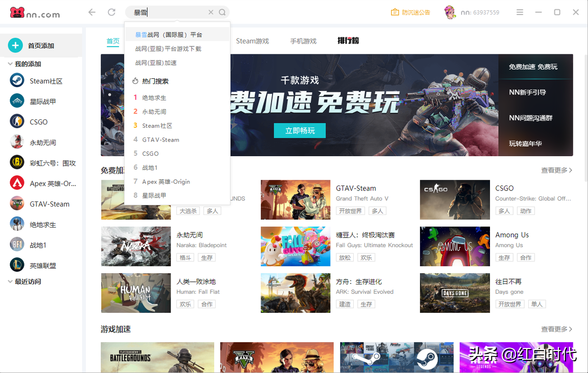The width and height of the screenshot is (588, 373).
Task: Select 星际战甲 icon in sidebar
Action: (x=17, y=101)
